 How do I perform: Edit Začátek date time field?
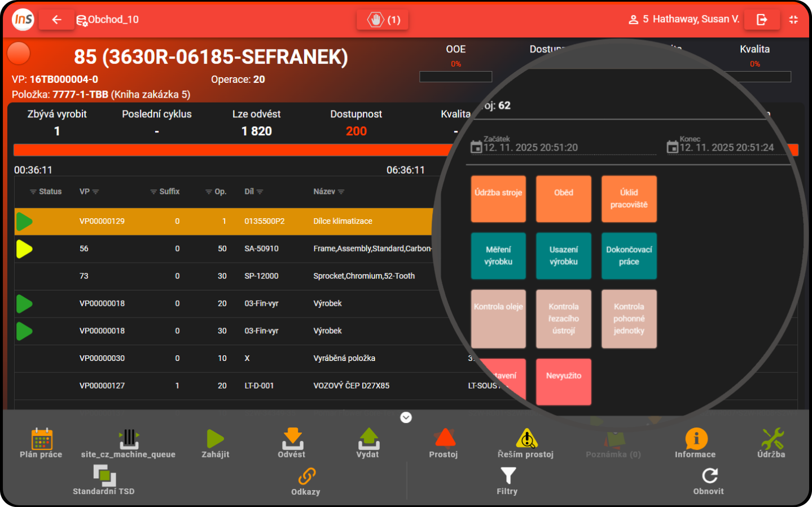[x=570, y=147]
